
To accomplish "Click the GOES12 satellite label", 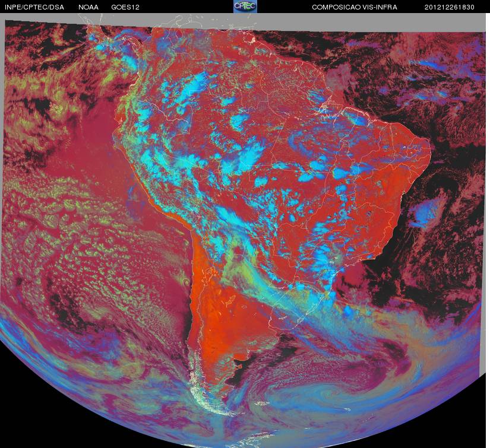I will coord(125,7).
